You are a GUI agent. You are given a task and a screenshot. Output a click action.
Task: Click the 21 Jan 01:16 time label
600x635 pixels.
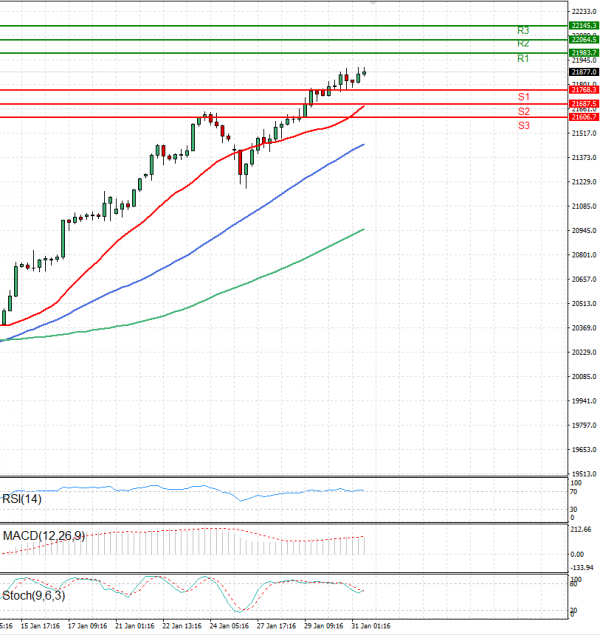pyautogui.click(x=135, y=626)
